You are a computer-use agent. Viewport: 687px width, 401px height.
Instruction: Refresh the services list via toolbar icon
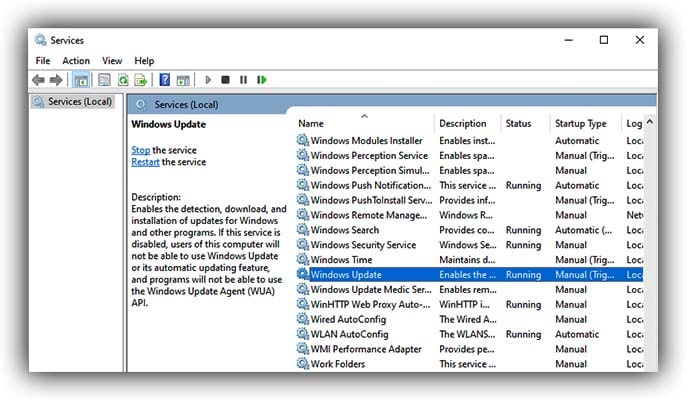[123, 80]
